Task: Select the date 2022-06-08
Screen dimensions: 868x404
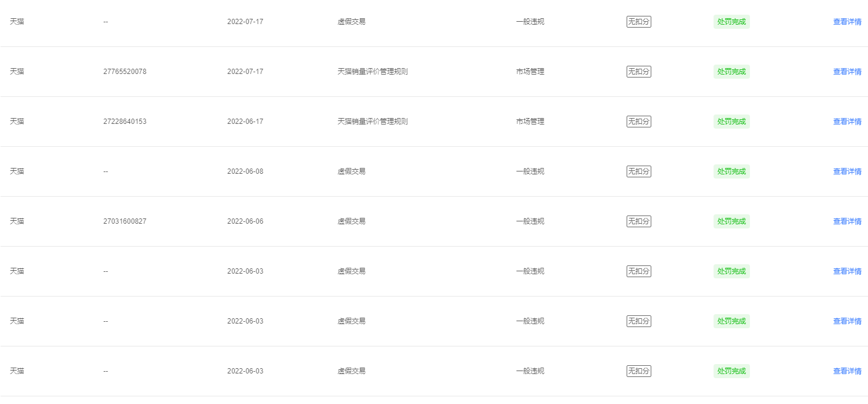Action: [245, 171]
